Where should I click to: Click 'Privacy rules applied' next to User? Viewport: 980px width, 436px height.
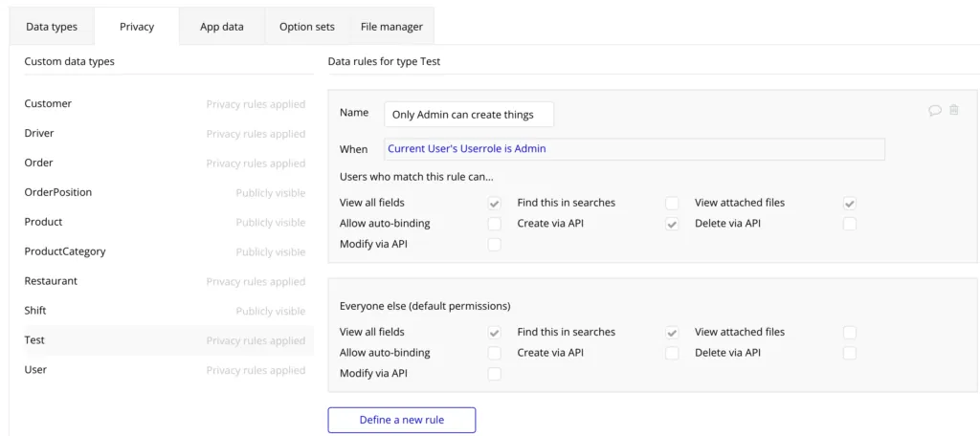pos(256,370)
